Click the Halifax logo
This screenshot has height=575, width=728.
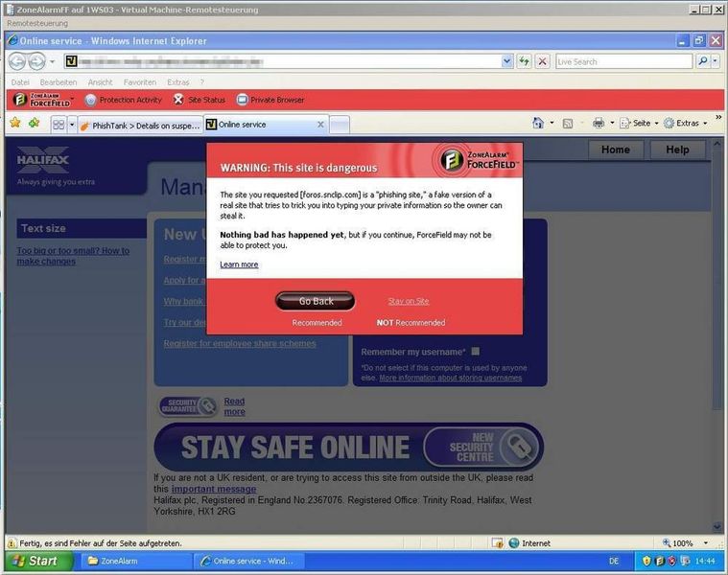point(43,159)
